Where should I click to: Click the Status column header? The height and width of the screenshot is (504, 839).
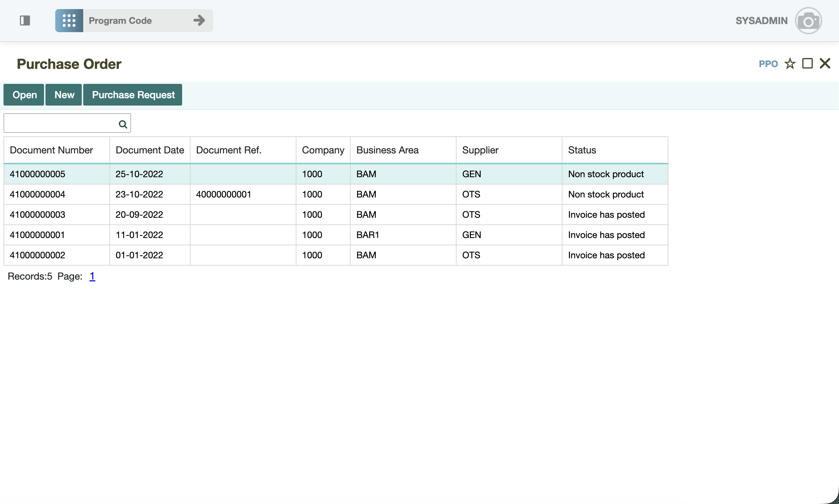pos(582,150)
